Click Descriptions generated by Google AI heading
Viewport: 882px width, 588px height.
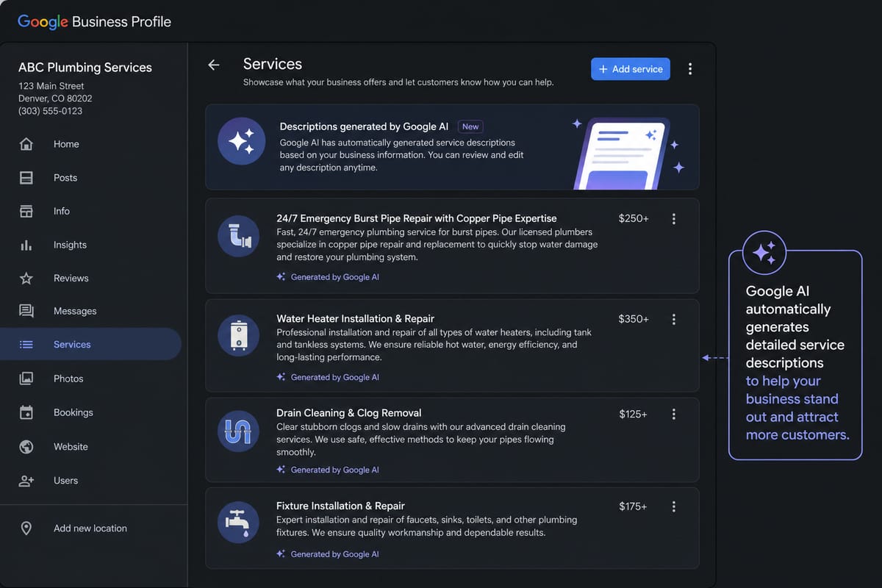364,126
